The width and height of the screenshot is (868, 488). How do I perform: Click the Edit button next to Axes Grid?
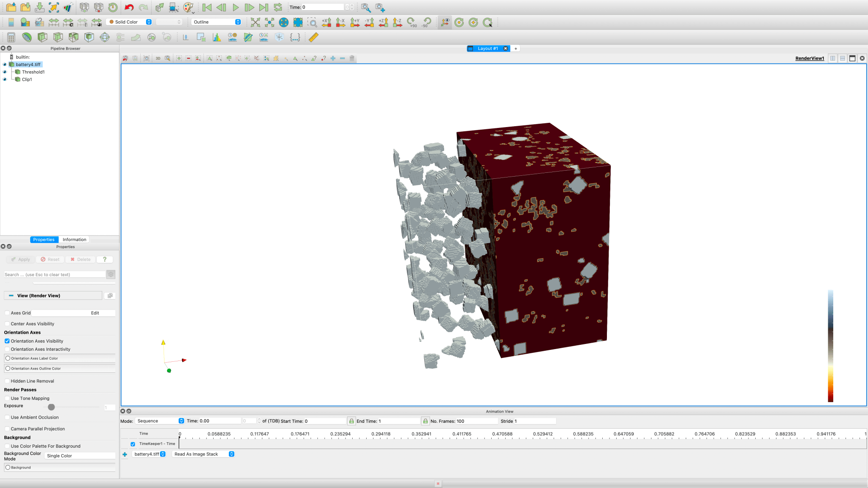(x=95, y=313)
